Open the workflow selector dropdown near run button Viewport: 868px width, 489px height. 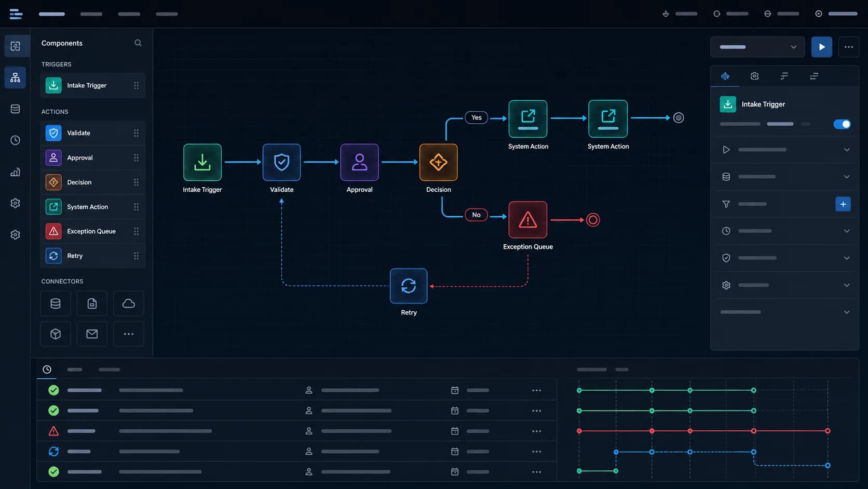pyautogui.click(x=757, y=47)
